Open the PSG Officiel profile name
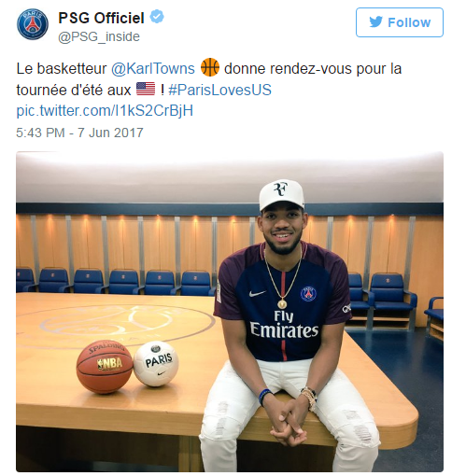The image size is (452, 476). [x=101, y=18]
